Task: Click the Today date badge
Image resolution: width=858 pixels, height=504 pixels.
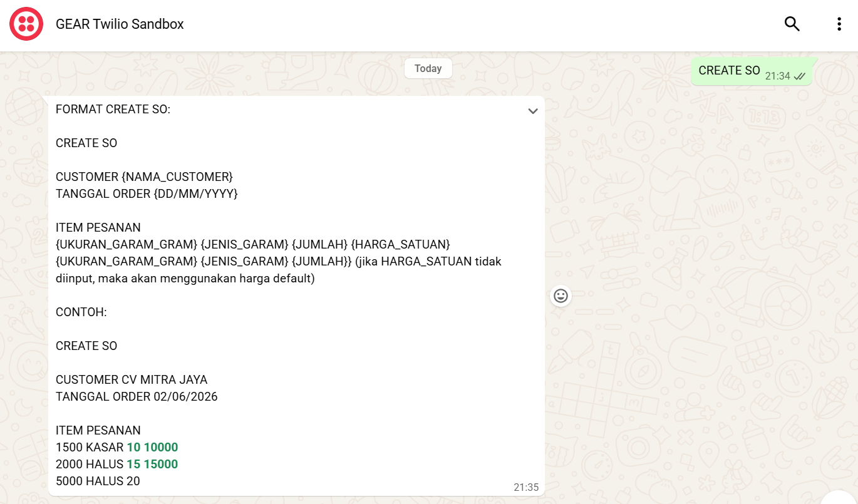Action: click(x=428, y=68)
